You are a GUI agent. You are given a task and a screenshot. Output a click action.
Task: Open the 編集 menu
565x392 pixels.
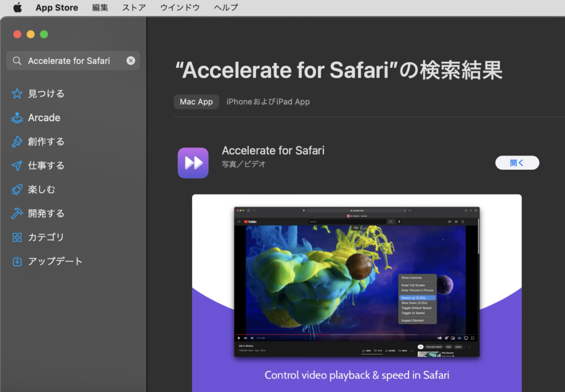click(x=100, y=7)
